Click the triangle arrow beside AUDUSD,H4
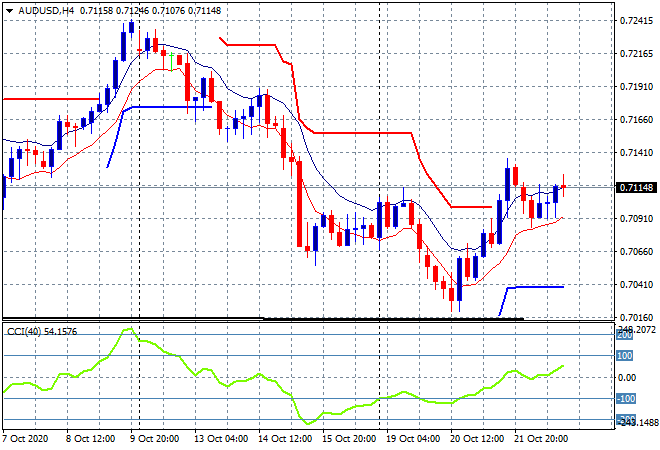This screenshot has width=660, height=450. (9, 11)
